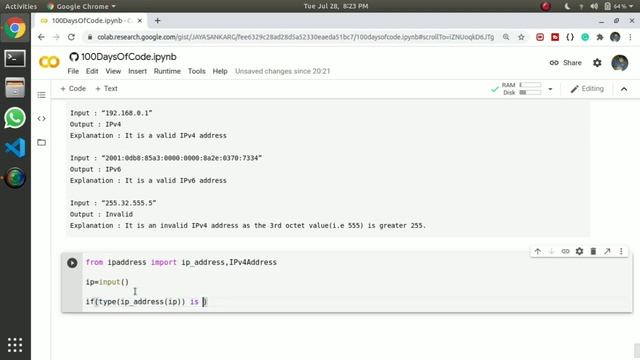Open the File menu
Screen dimensions: 640x360
click(73, 71)
